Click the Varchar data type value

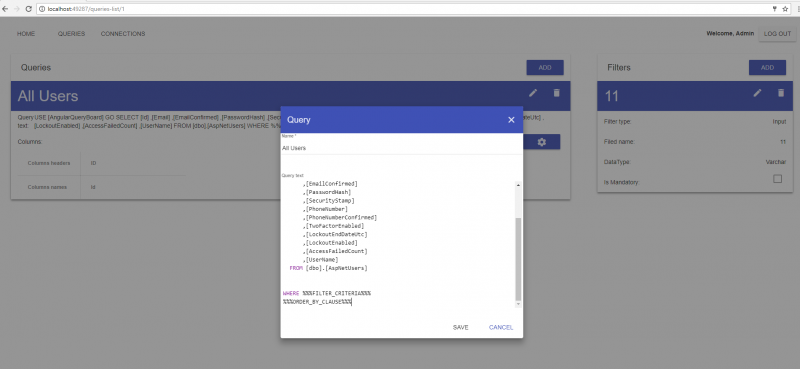tap(776, 162)
